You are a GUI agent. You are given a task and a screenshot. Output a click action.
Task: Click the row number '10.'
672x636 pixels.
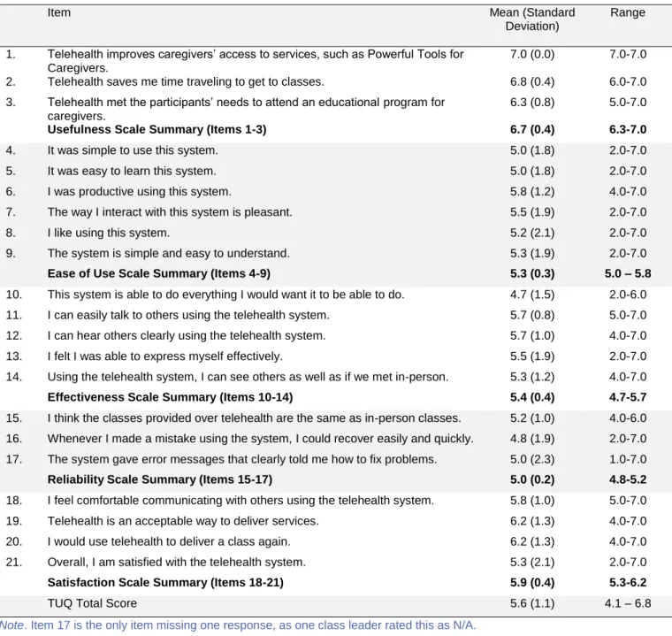14,295
